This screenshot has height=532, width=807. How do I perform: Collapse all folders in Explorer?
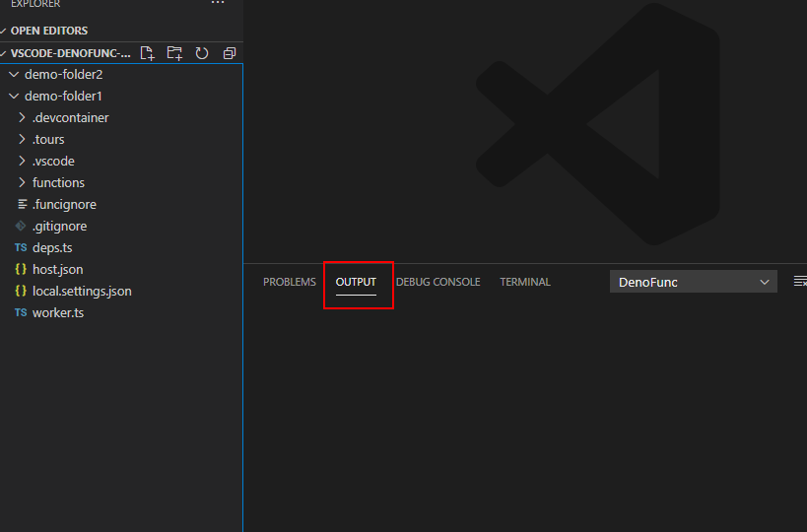(x=229, y=53)
